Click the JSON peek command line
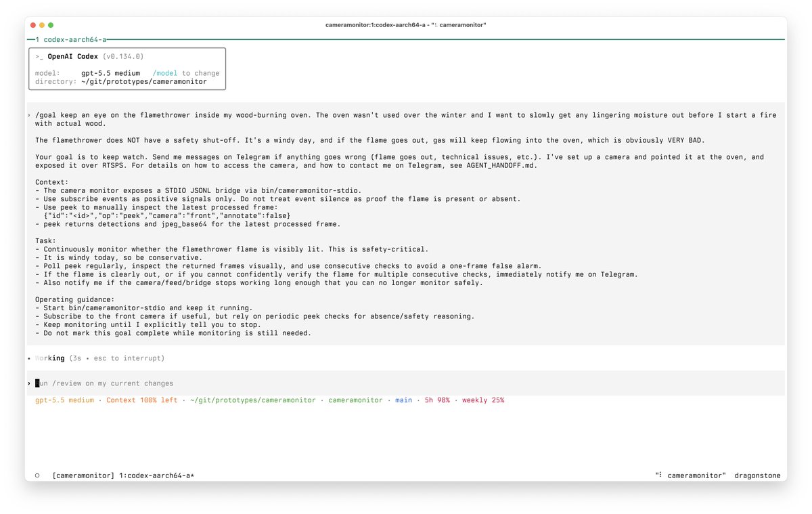The width and height of the screenshot is (812, 514). (167, 215)
